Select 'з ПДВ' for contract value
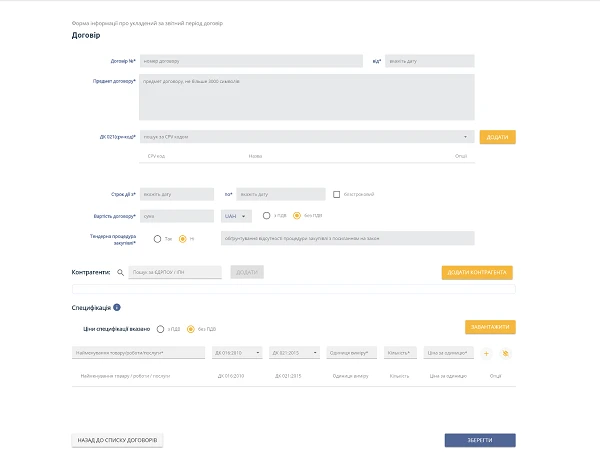The width and height of the screenshot is (600, 474). [x=267, y=215]
